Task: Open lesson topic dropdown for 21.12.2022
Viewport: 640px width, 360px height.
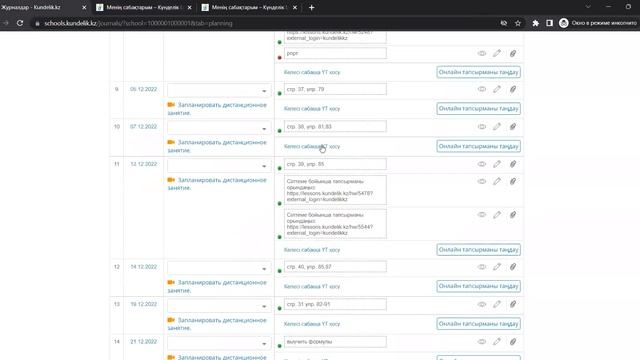Action: coord(219,343)
